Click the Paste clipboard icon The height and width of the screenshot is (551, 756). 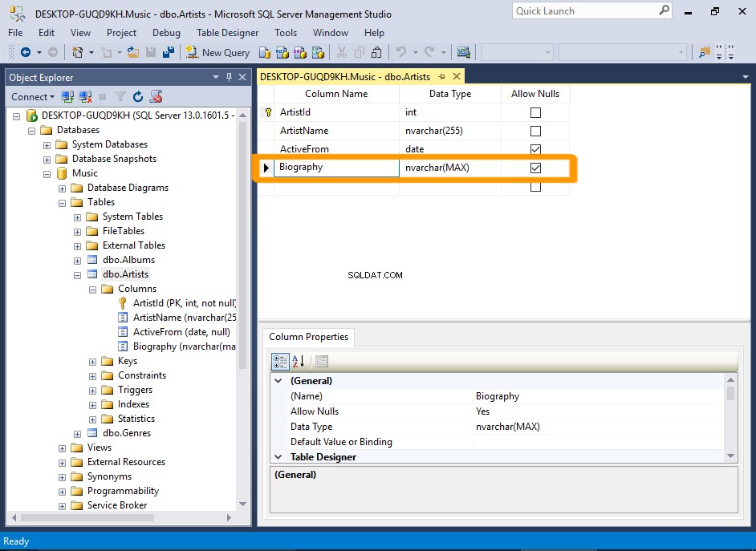click(376, 52)
